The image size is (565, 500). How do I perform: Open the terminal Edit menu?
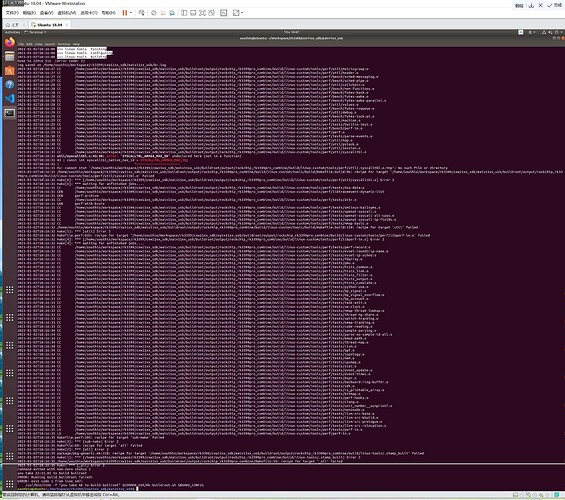29,44
